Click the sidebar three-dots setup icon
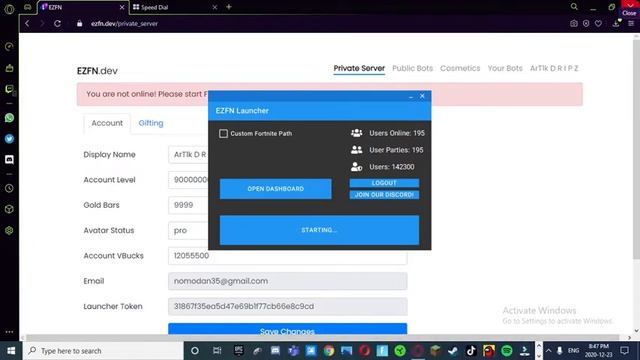640x360 pixels. (x=9, y=332)
